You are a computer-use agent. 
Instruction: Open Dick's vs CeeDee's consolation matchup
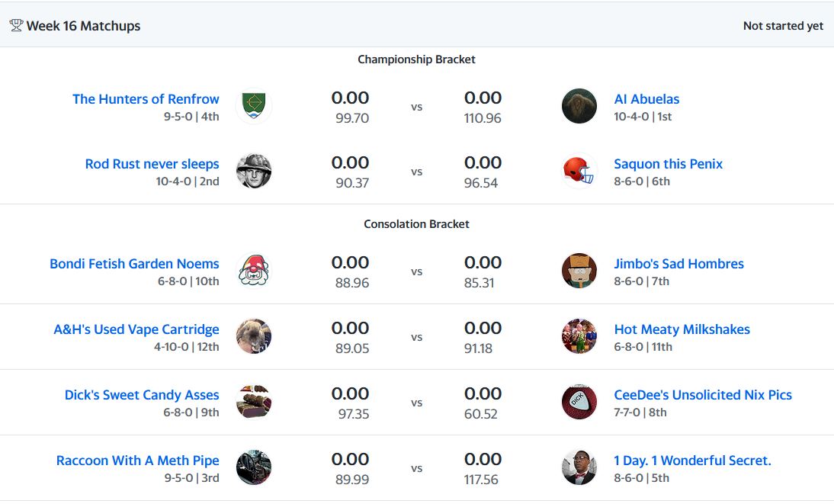(416, 403)
